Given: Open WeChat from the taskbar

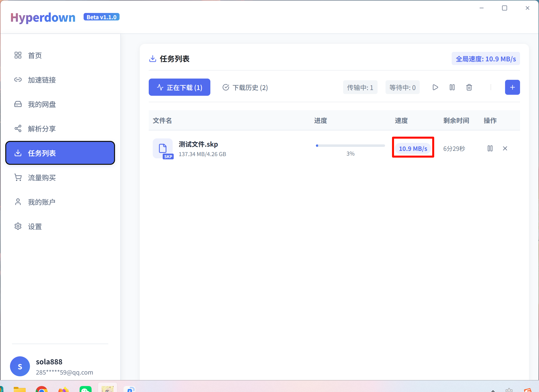Looking at the screenshot, I should tap(85, 389).
